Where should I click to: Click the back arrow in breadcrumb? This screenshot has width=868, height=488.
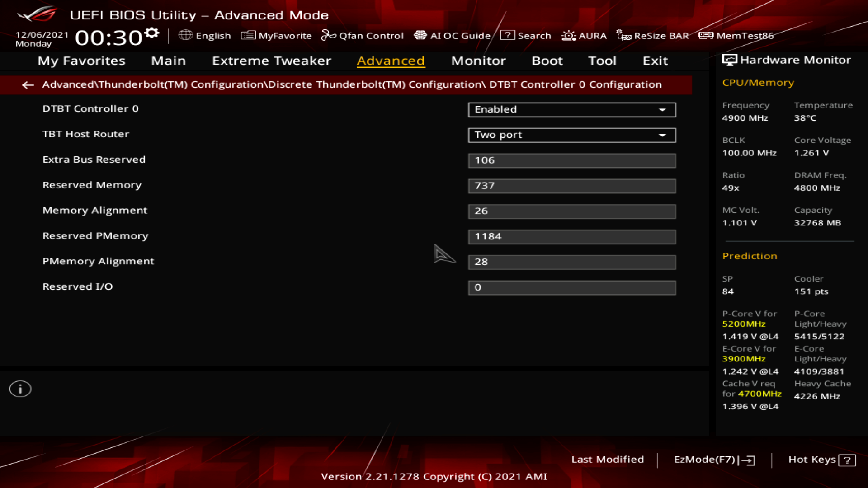click(28, 85)
